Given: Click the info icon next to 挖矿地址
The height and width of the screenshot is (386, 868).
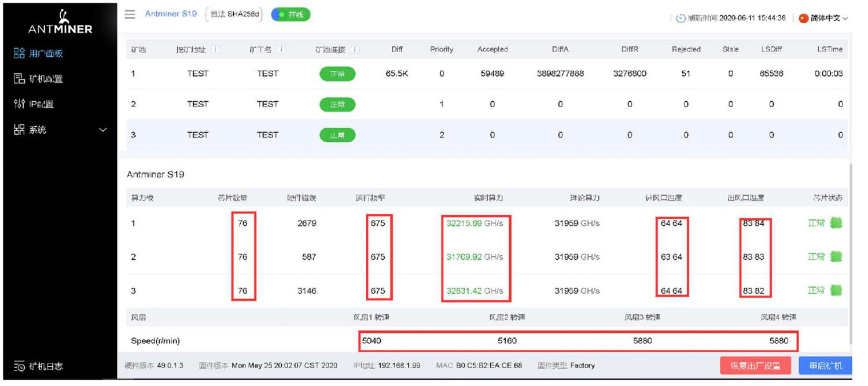Looking at the screenshot, I should click(215, 50).
